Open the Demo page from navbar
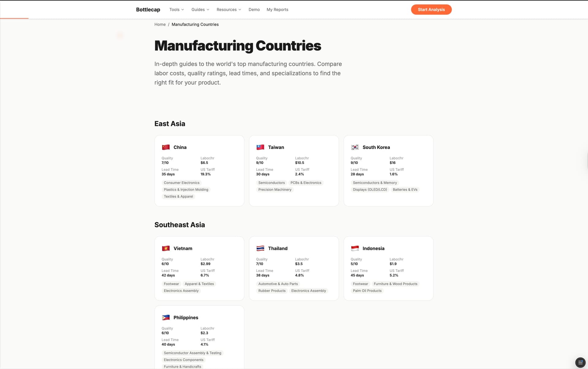Viewport: 588px width, 369px height. (x=254, y=9)
